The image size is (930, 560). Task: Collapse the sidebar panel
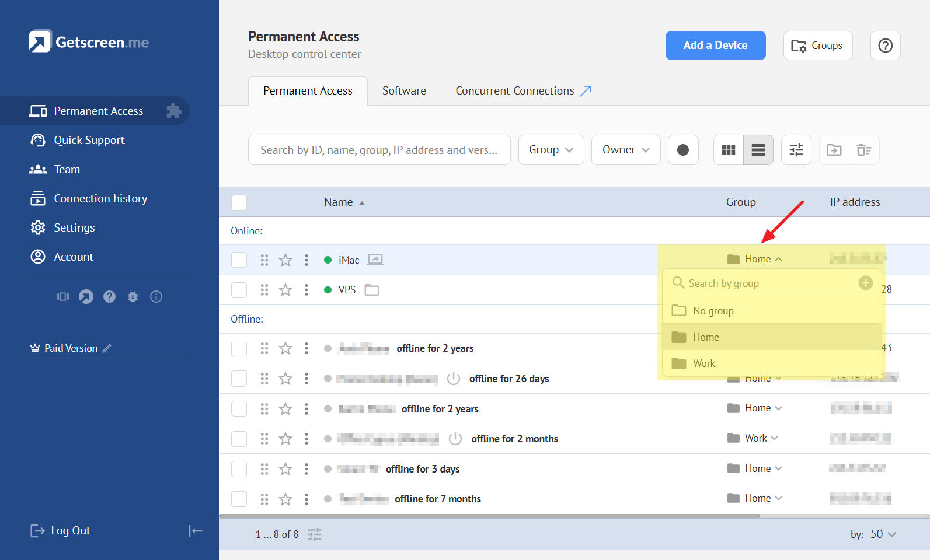click(x=195, y=530)
